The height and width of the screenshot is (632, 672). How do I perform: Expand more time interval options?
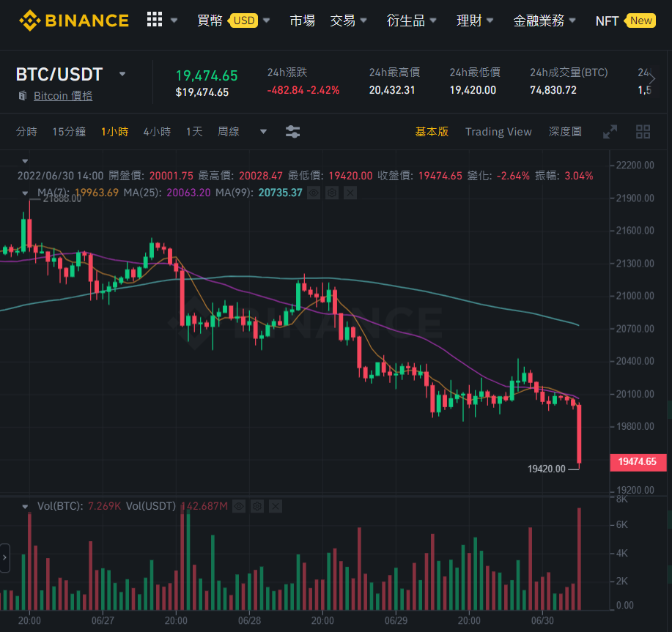(x=264, y=131)
